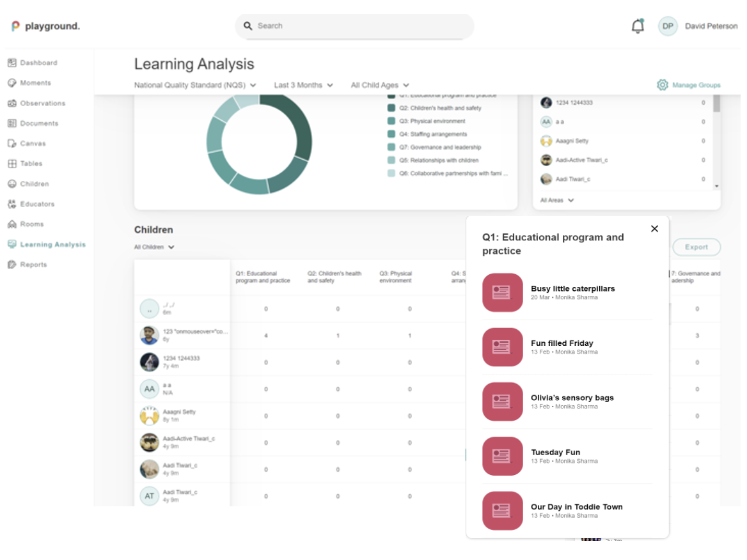The image size is (747, 560).
Task: Open the Last 3 Months time filter
Action: 303,84
